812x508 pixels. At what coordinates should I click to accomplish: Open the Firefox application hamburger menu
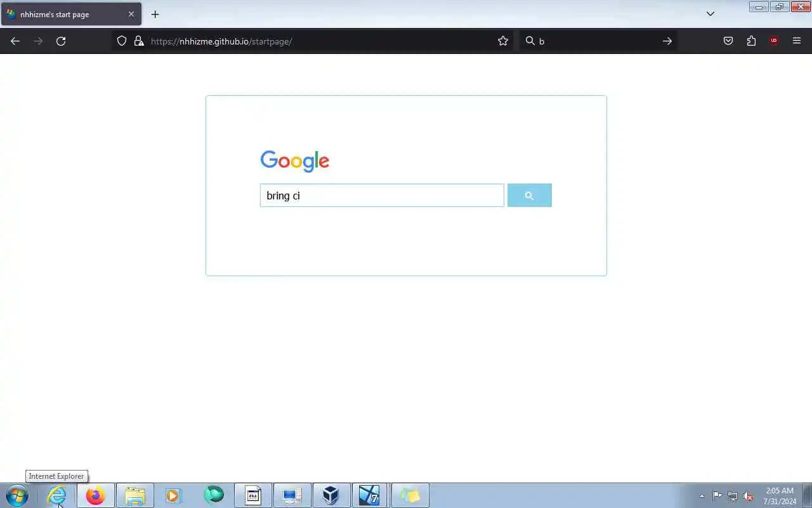click(x=797, y=41)
